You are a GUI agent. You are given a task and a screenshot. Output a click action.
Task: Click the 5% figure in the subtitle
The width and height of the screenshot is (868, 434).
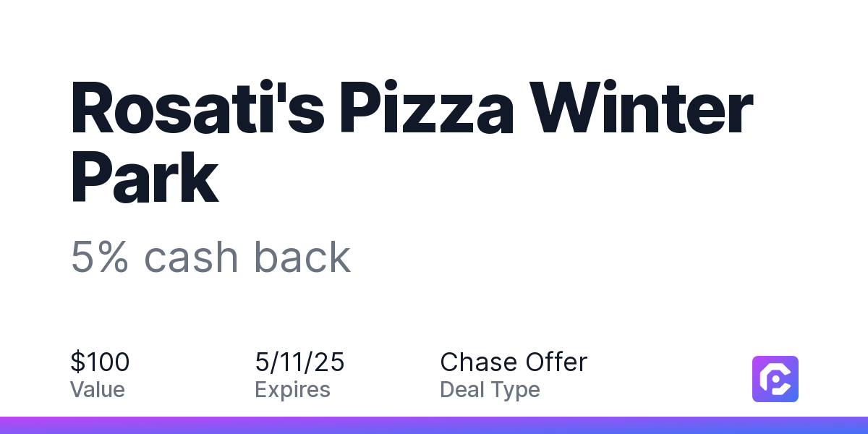(x=100, y=257)
